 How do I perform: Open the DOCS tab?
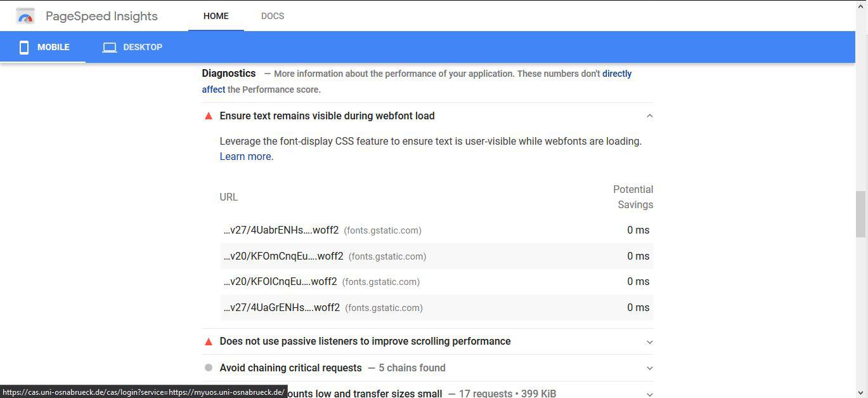tap(273, 16)
